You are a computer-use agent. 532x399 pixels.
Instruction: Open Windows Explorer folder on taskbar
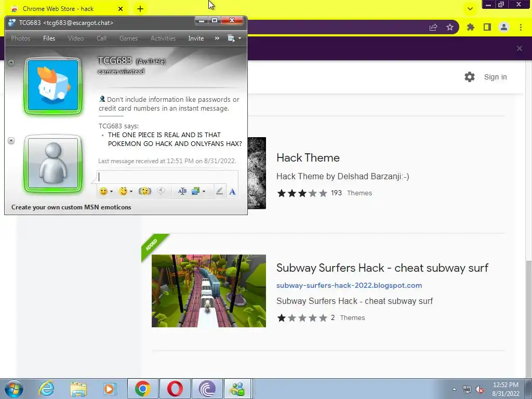(x=79, y=389)
